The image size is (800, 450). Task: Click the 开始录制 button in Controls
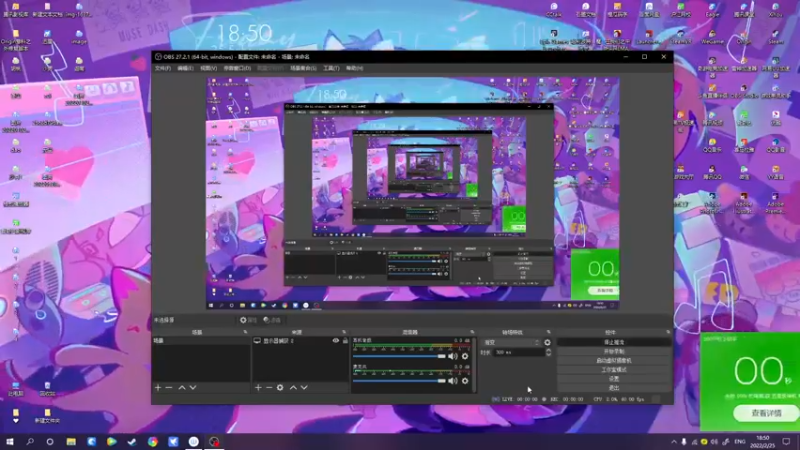pyautogui.click(x=614, y=352)
